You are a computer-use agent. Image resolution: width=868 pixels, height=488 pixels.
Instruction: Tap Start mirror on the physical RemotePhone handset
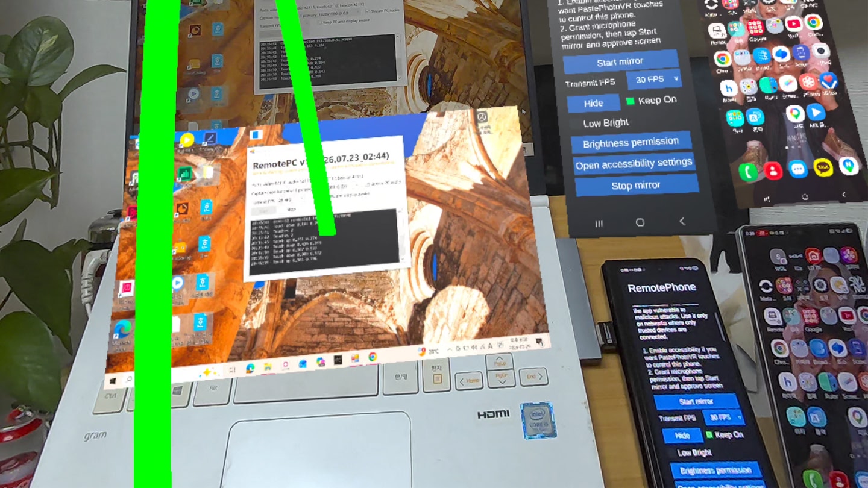pos(696,401)
